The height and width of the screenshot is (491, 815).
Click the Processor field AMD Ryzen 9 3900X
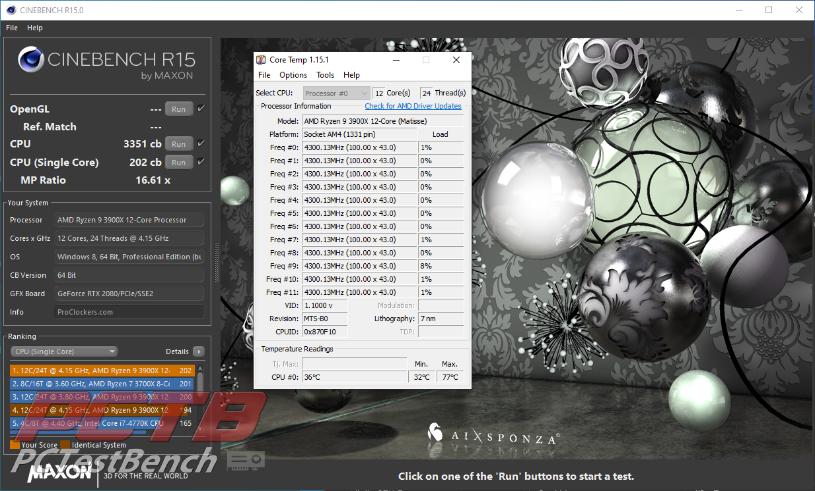point(129,220)
